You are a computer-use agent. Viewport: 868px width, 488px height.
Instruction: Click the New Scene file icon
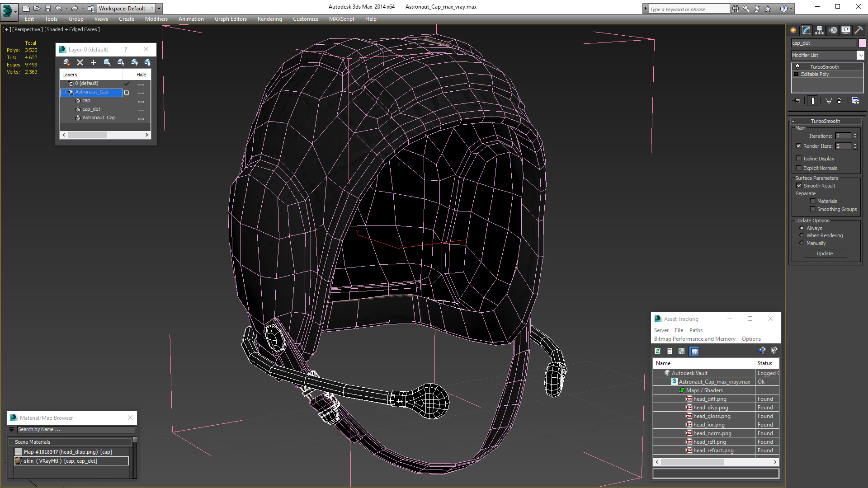[x=26, y=8]
